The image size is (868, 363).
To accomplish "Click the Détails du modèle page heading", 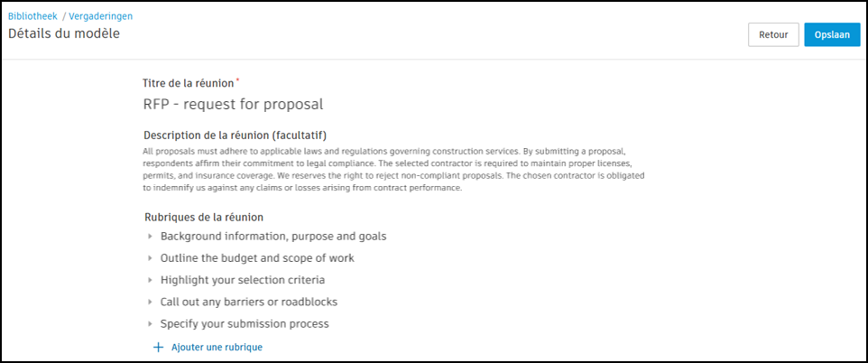I will 64,34.
